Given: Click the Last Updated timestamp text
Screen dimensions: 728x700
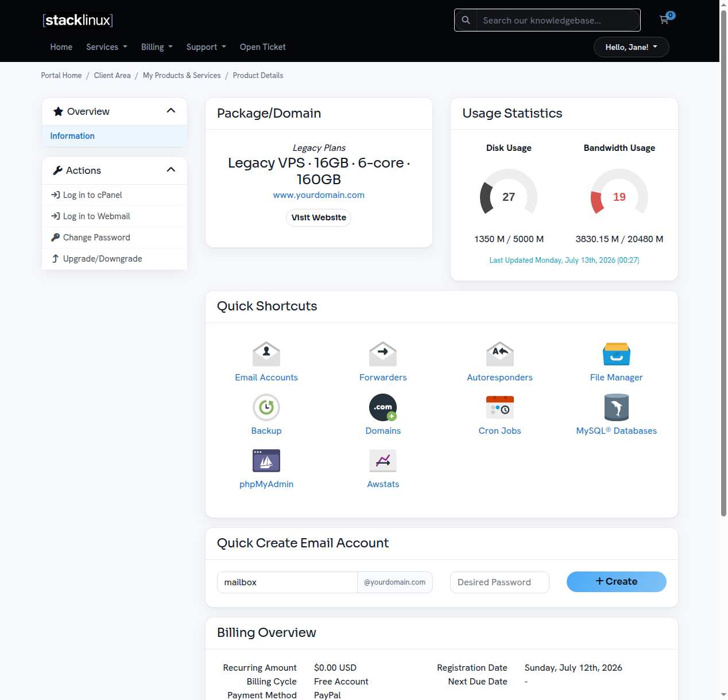Looking at the screenshot, I should (564, 260).
